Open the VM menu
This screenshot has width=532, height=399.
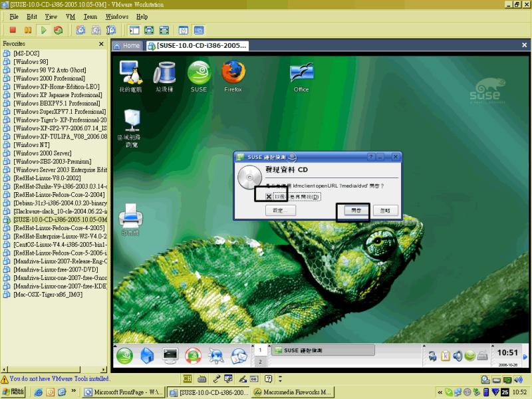click(70, 16)
